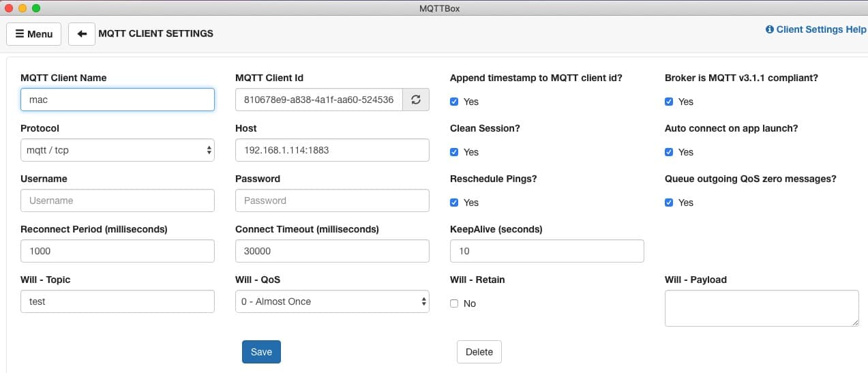Save the client settings
Viewport: 868px width, 373px height.
click(x=261, y=352)
